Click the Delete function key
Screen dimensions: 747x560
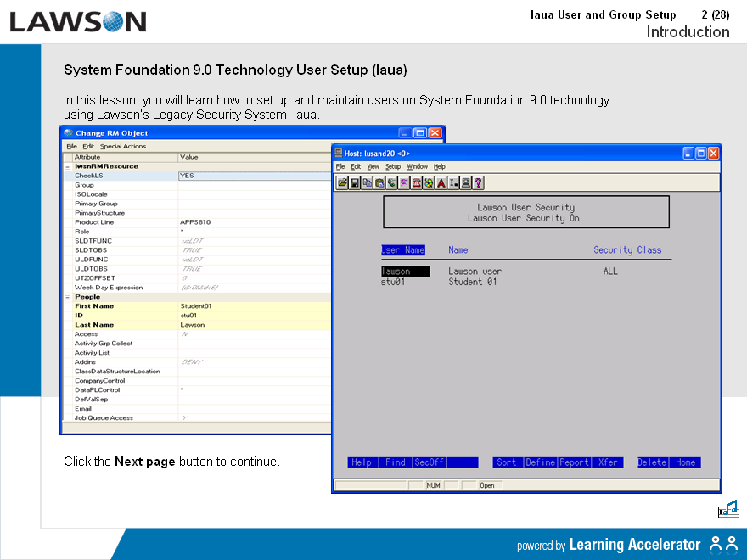pos(653,462)
